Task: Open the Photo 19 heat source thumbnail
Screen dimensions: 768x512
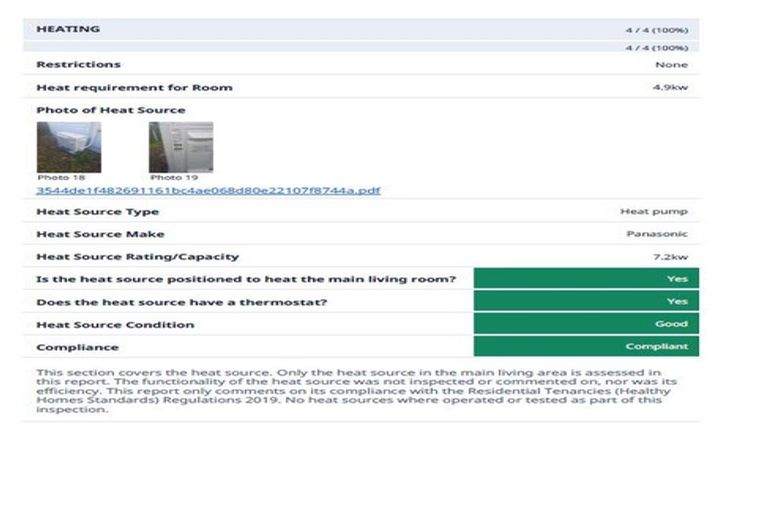Action: click(x=181, y=147)
